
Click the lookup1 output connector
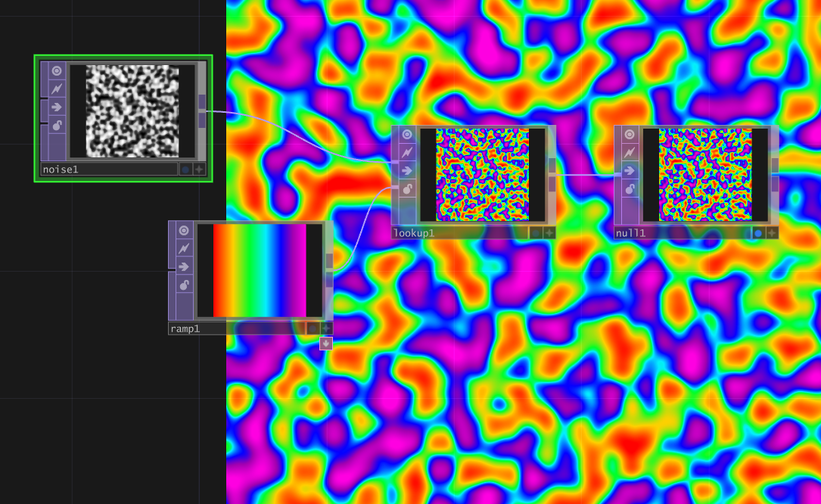pyautogui.click(x=552, y=175)
